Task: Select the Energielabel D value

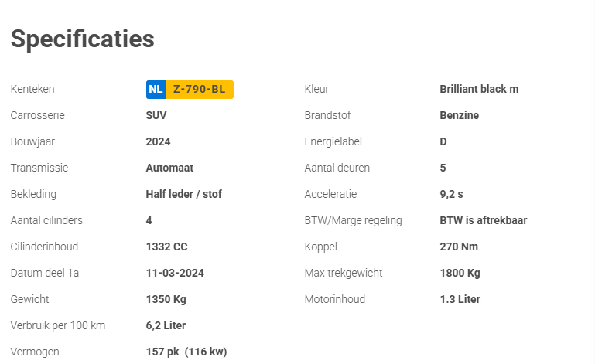Action: click(x=443, y=141)
